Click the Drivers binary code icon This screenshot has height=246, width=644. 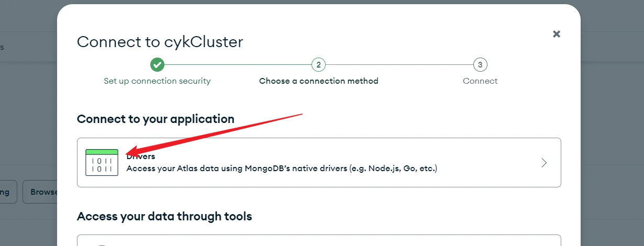[102, 162]
